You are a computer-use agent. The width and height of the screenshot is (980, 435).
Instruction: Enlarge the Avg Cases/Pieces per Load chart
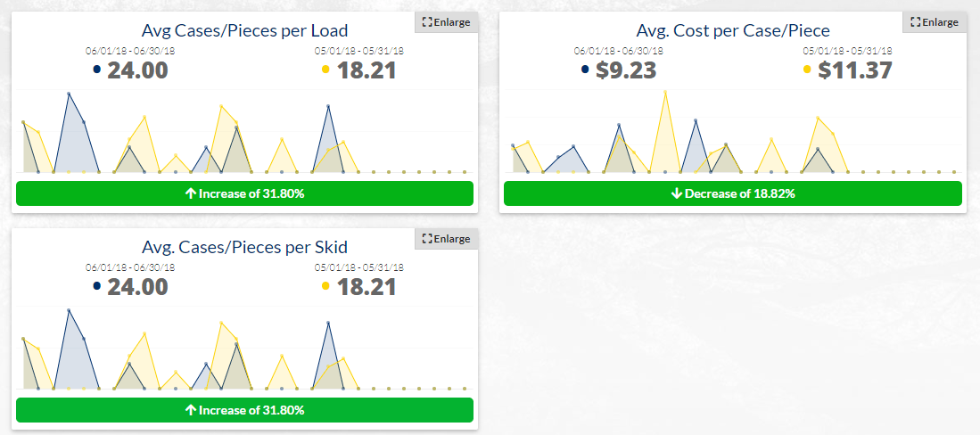446,22
